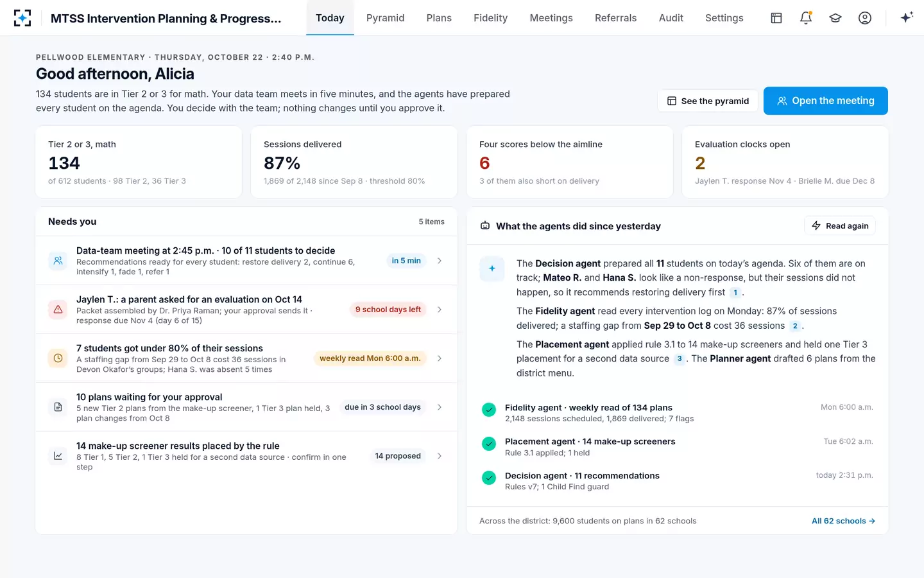Switch to the Pyramid tab

coord(386,18)
